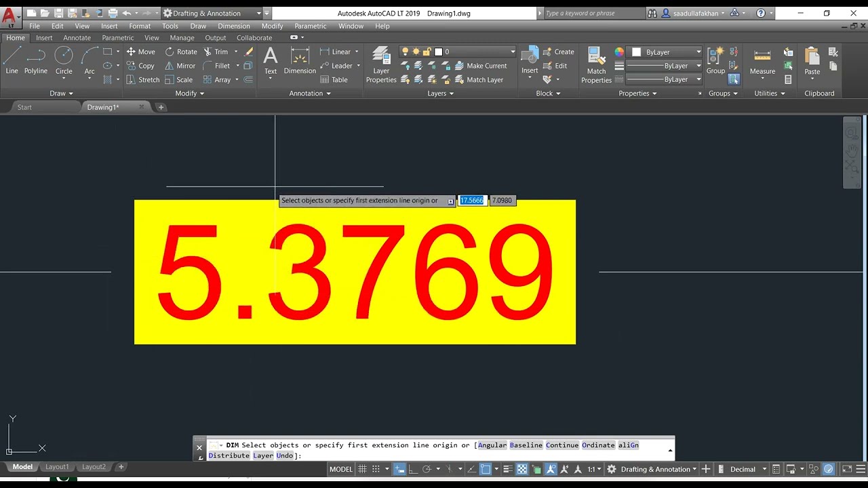
Task: Open the Format menu
Action: coord(140,26)
